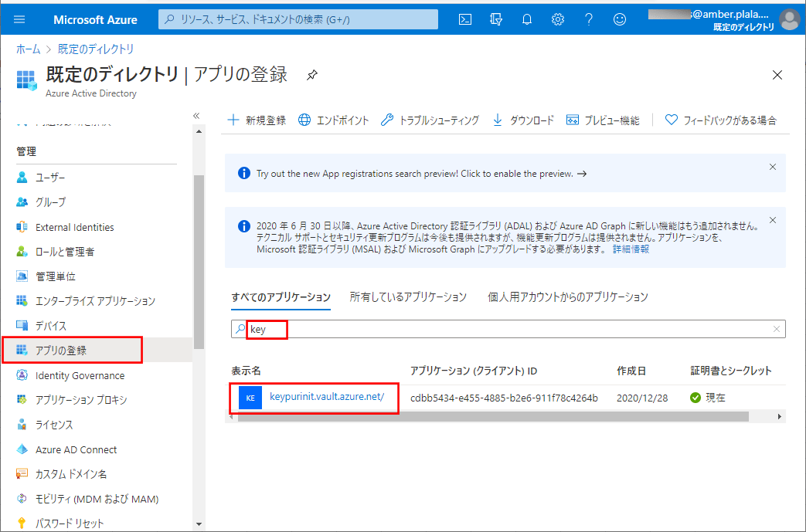The height and width of the screenshot is (532, 806).
Task: Click フィードバックがある場合 heart button
Action: (721, 120)
